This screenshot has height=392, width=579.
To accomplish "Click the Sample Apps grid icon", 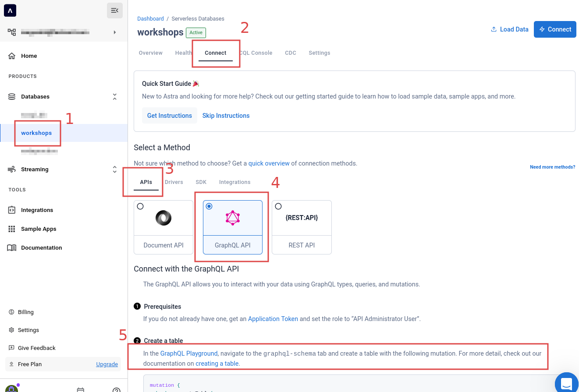I will (x=12, y=229).
